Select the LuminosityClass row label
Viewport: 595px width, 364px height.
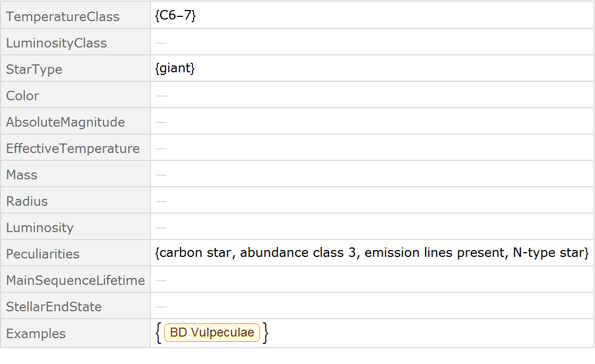[x=56, y=43]
